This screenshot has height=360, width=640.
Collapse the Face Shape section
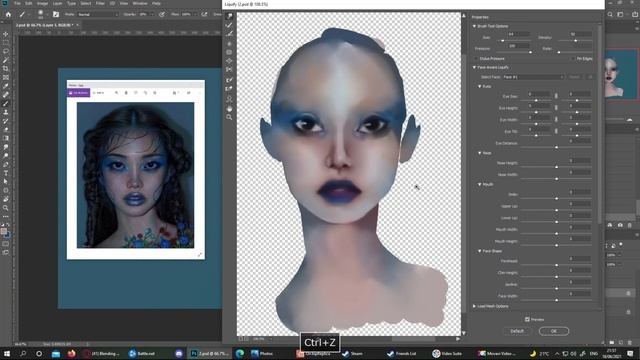click(480, 251)
